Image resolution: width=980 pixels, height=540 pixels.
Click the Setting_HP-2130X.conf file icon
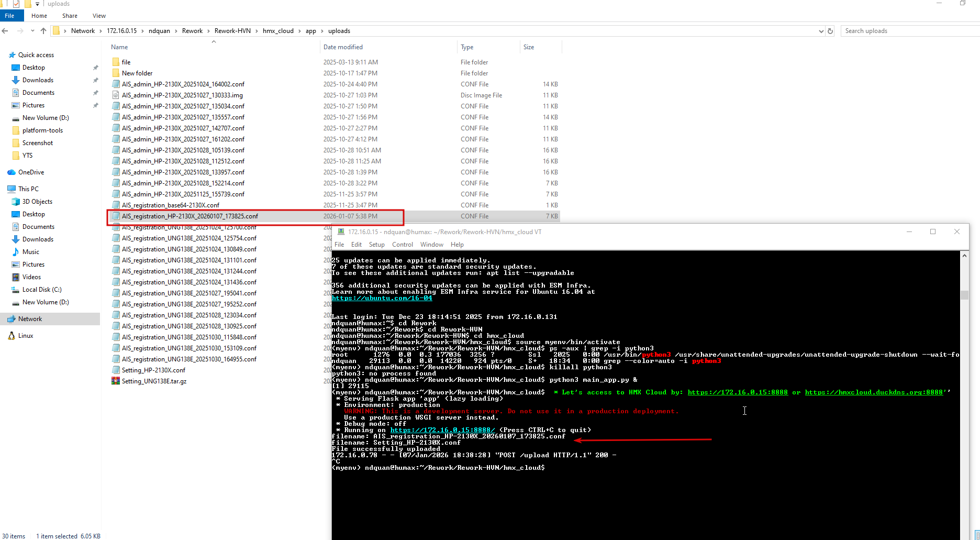116,370
